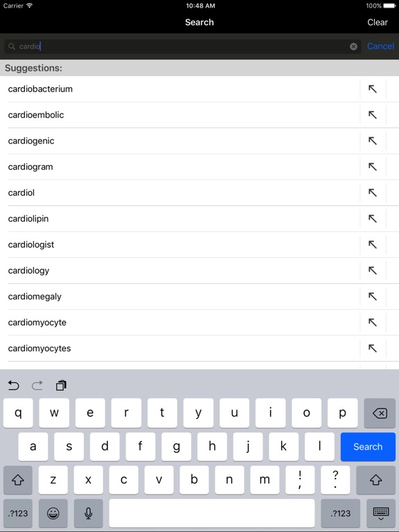The width and height of the screenshot is (399, 532).
Task: Tap the fill arrow beside cardiobacterium
Action: (373, 89)
